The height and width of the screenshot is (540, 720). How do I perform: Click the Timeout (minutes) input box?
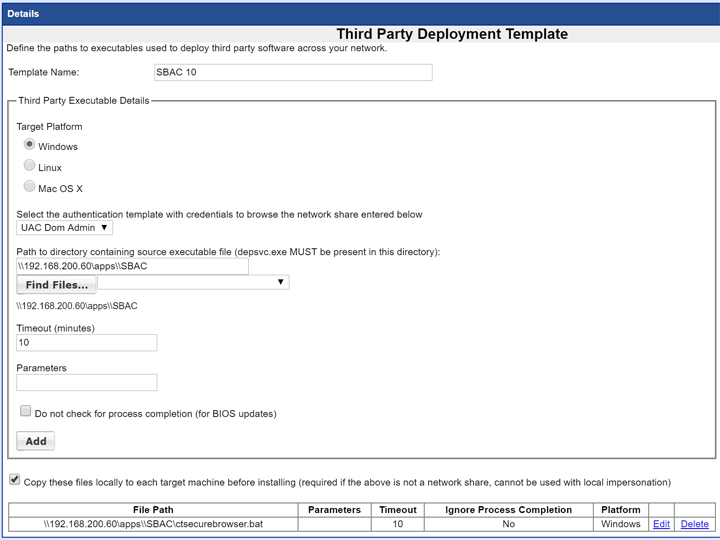pyautogui.click(x=87, y=342)
